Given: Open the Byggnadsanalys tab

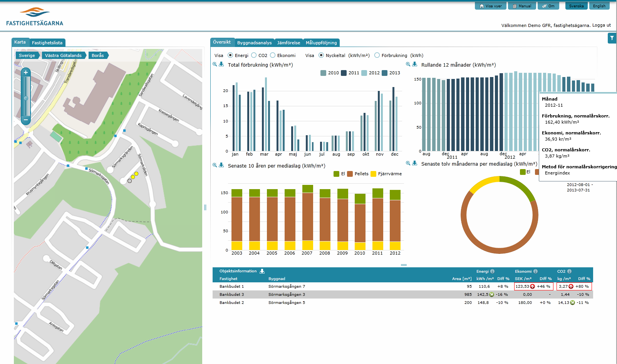Looking at the screenshot, I should [x=255, y=43].
